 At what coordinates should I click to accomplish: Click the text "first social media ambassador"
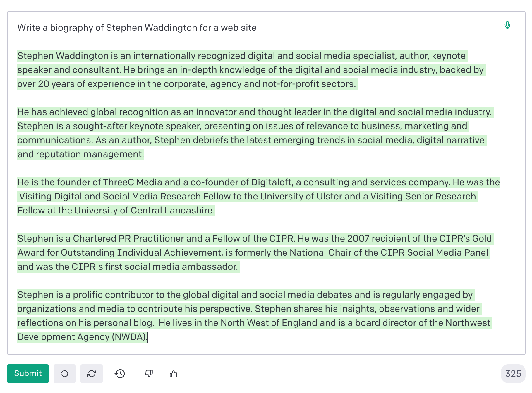click(x=171, y=266)
